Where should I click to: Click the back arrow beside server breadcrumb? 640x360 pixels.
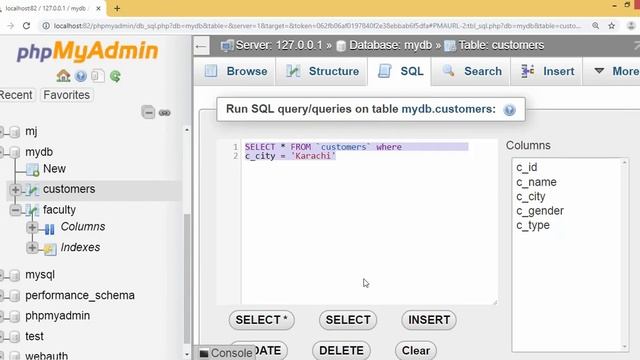(200, 46)
